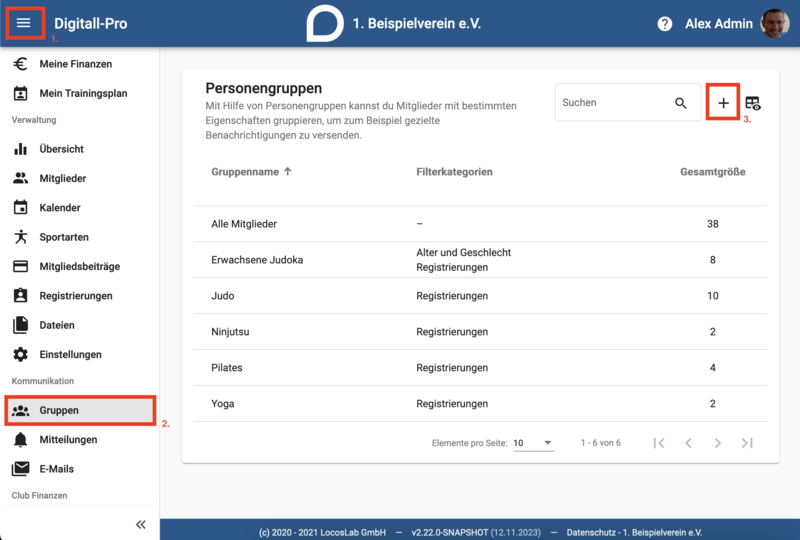Click size value 10 in Judo row
The height and width of the screenshot is (540, 800).
(x=713, y=296)
